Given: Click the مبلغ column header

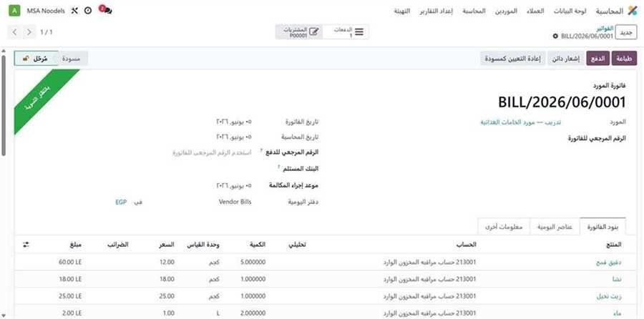Looking at the screenshot, I should [76, 245].
